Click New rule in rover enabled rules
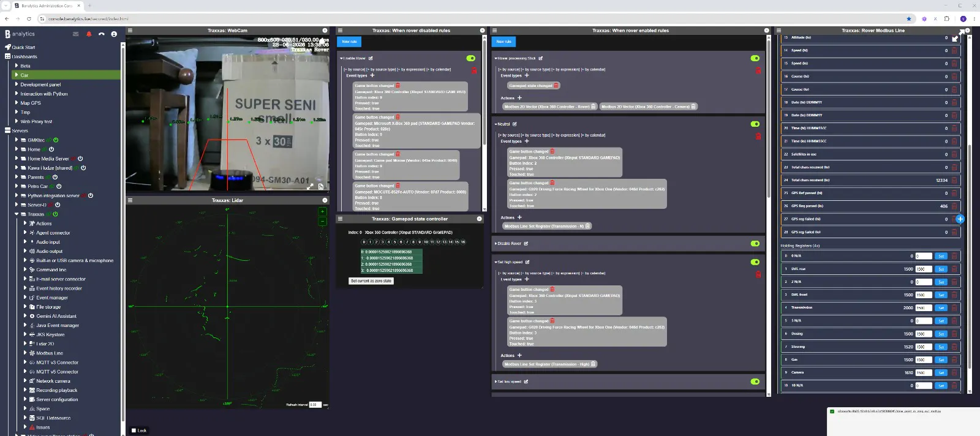 pyautogui.click(x=503, y=42)
